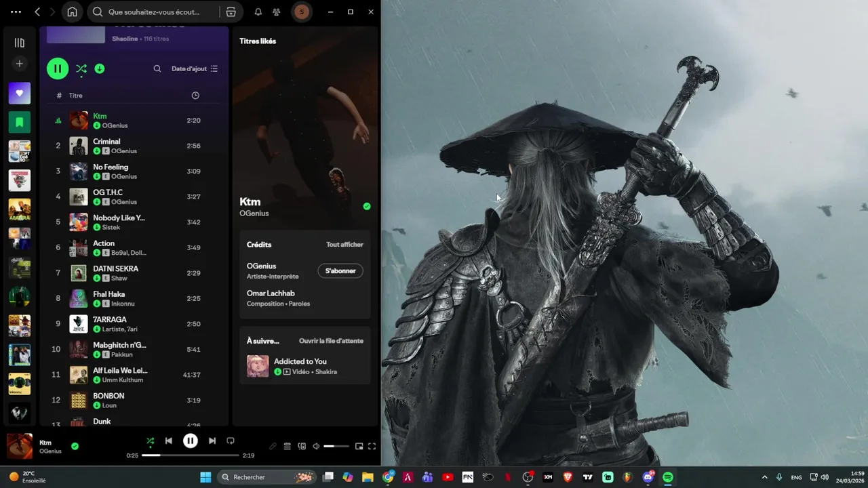Open YouTube icon in the taskbar

click(x=448, y=477)
